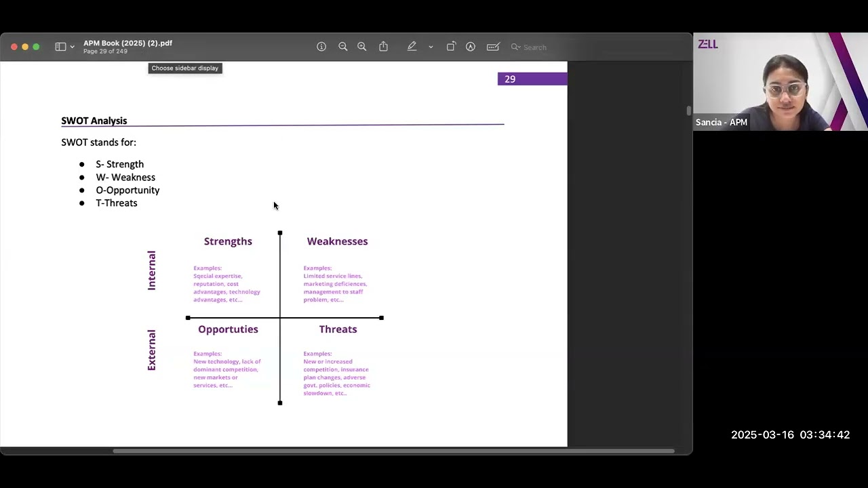
Task: Click the Strengths quadrant heading
Action: 228,241
